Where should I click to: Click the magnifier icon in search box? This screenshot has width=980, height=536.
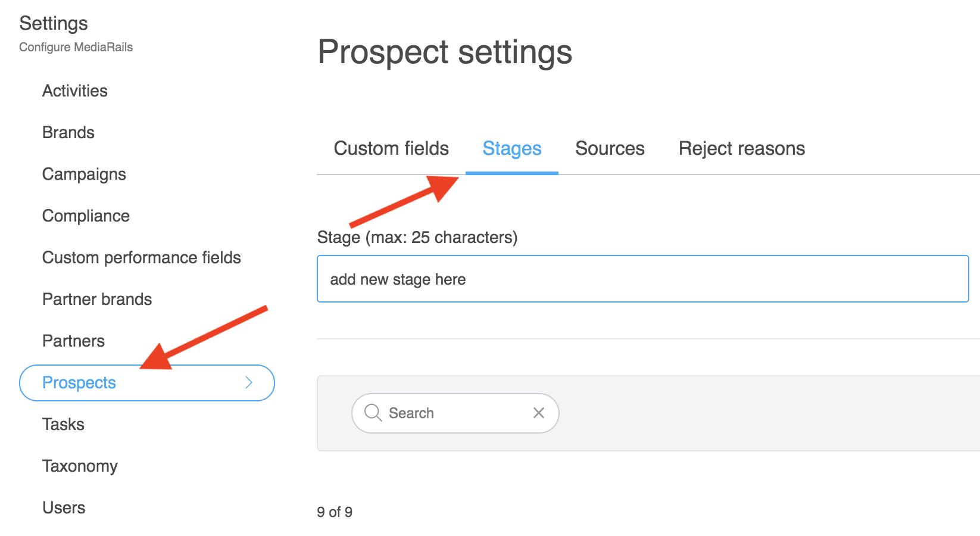click(x=373, y=413)
